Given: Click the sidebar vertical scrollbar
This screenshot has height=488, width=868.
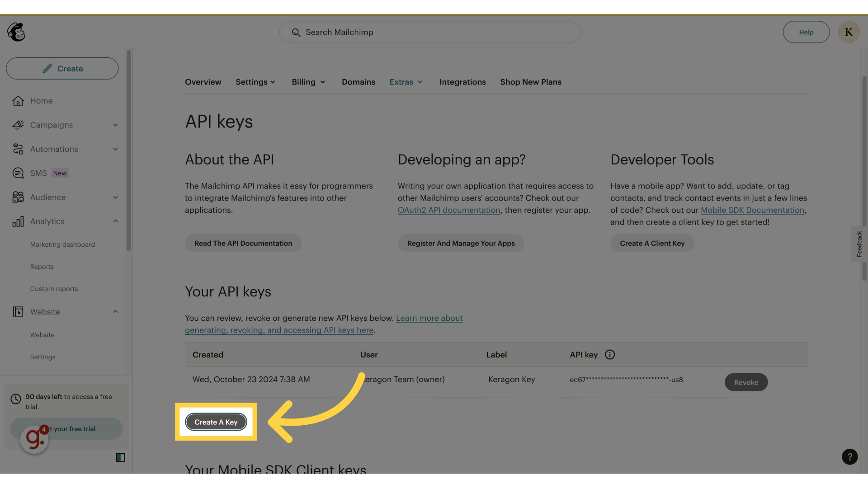Looking at the screenshot, I should pos(128,150).
